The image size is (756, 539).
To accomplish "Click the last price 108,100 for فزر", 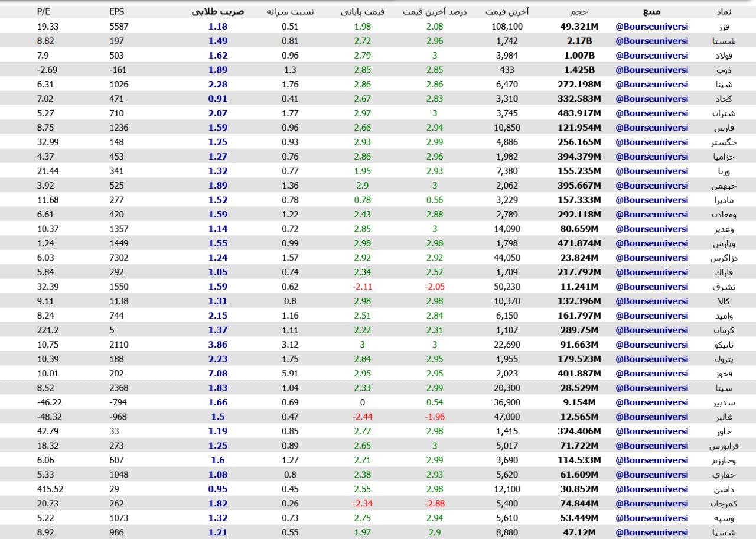I will [507, 27].
